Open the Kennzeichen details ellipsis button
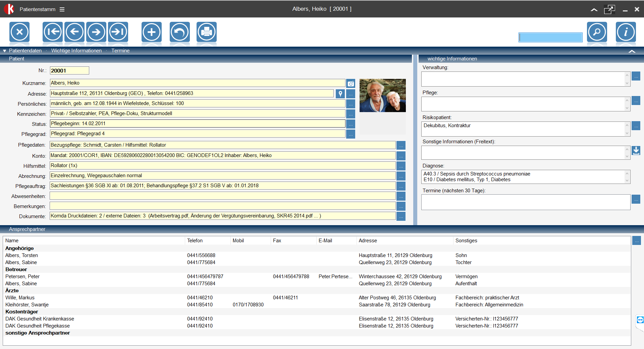The image size is (644, 349). click(x=351, y=114)
